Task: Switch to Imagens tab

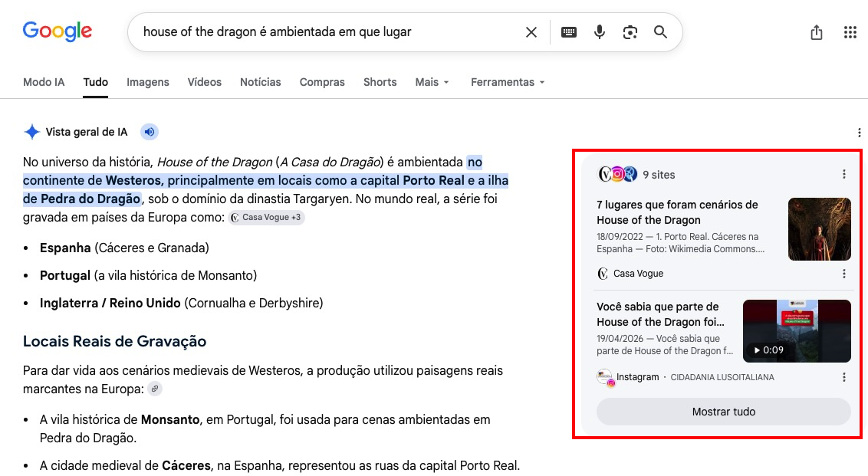Action: click(x=148, y=82)
